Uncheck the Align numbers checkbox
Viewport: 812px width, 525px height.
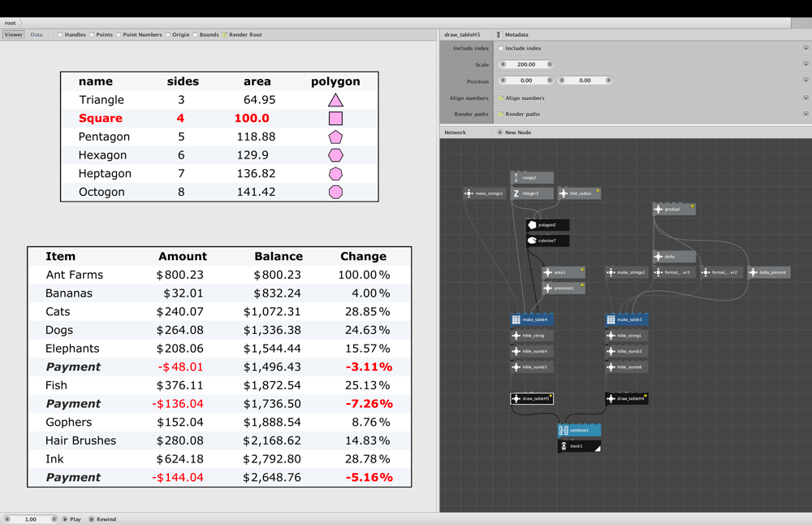(x=501, y=98)
